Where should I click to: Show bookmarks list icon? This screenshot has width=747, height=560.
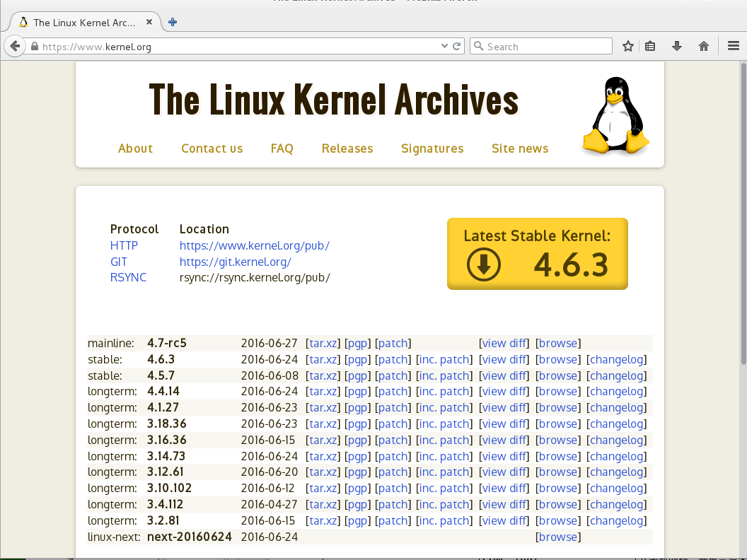tap(650, 46)
